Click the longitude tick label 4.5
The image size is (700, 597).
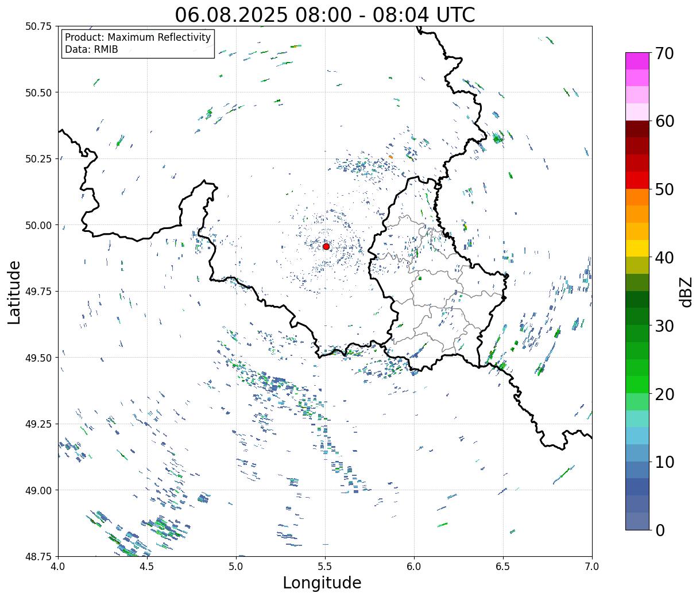147,567
